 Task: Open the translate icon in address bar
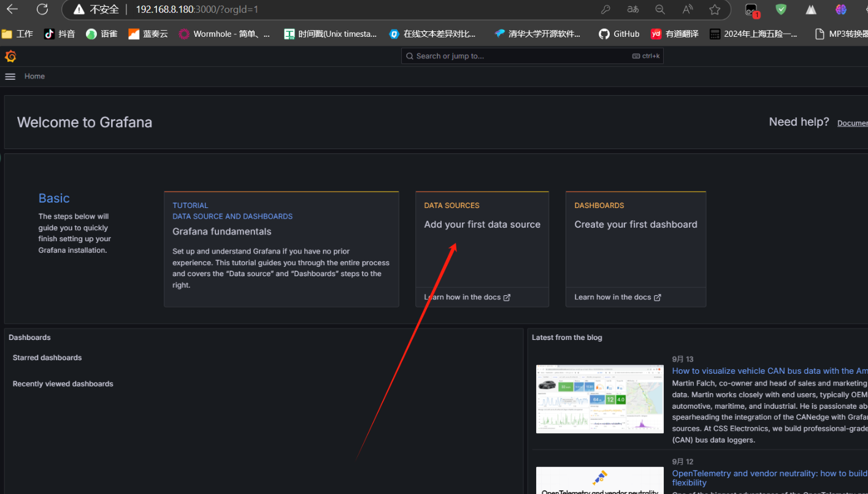632,9
